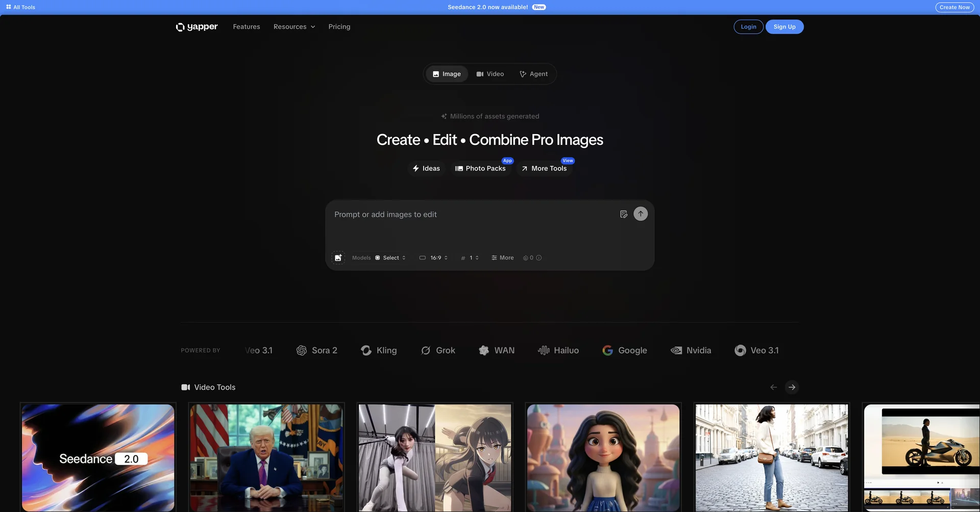Click the Login button

click(x=748, y=27)
